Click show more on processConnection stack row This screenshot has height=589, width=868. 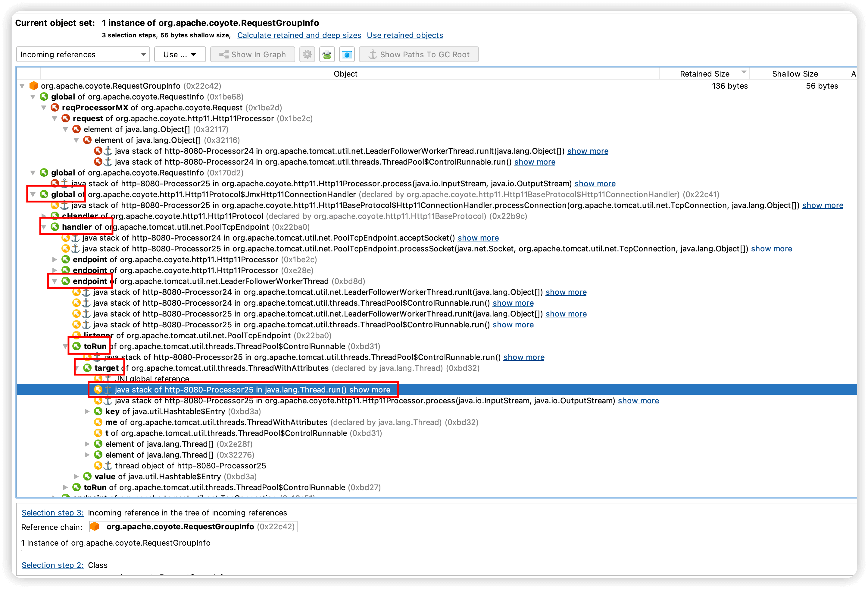point(823,205)
